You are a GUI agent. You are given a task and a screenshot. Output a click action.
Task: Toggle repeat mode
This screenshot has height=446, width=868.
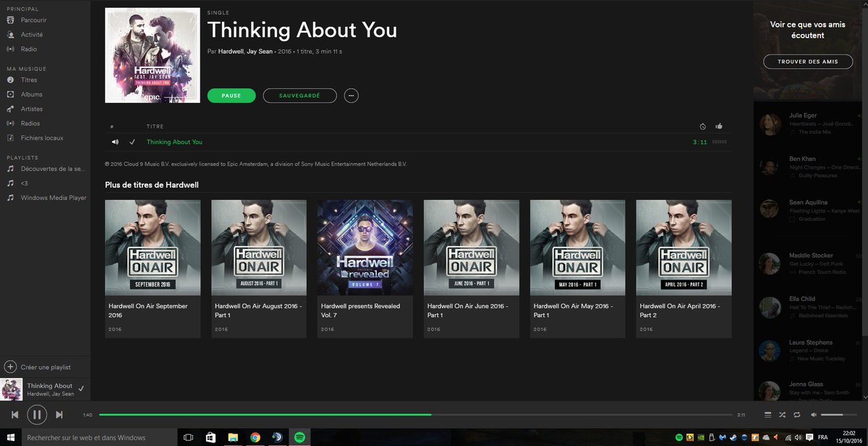coord(796,415)
